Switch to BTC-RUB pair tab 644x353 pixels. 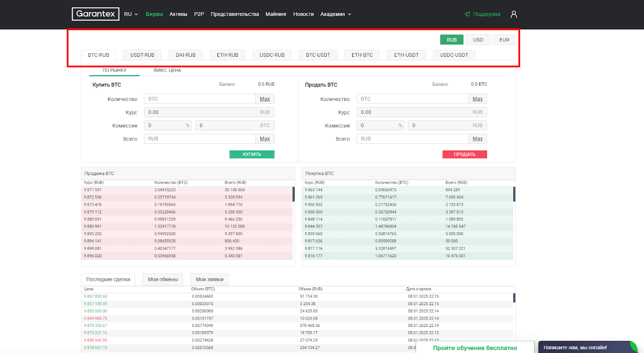coord(98,55)
